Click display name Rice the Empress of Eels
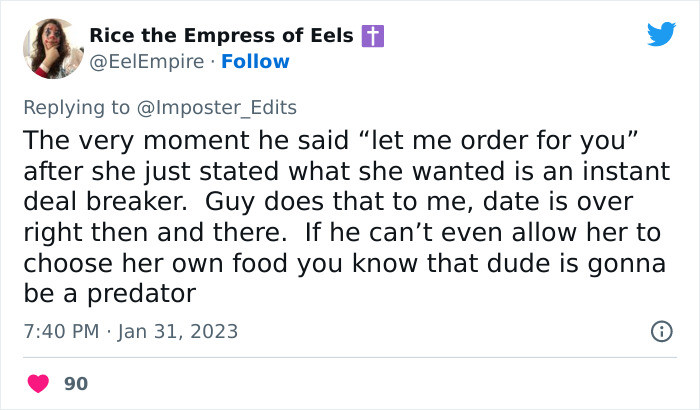The image size is (700, 410). click(221, 36)
